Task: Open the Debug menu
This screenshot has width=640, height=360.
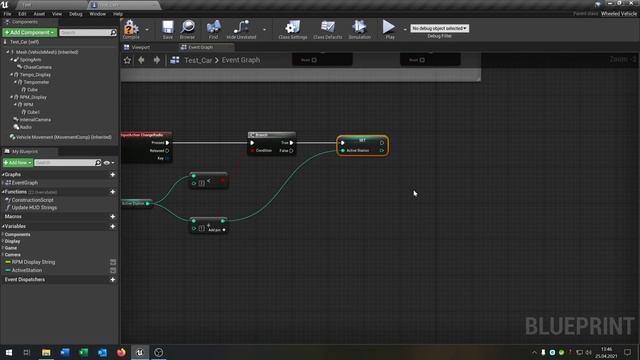Action: [76, 14]
